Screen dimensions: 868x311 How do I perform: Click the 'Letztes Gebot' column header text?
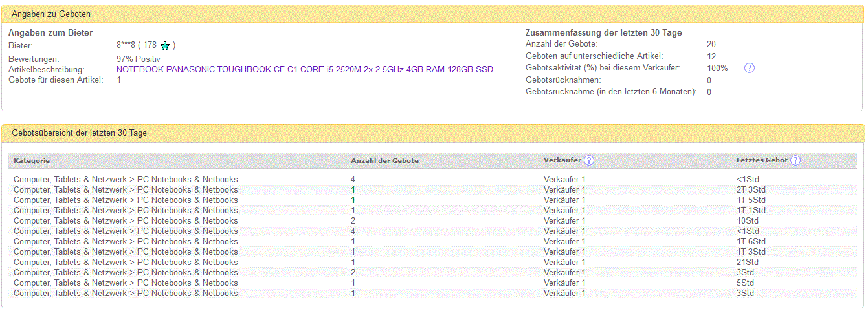[762, 160]
